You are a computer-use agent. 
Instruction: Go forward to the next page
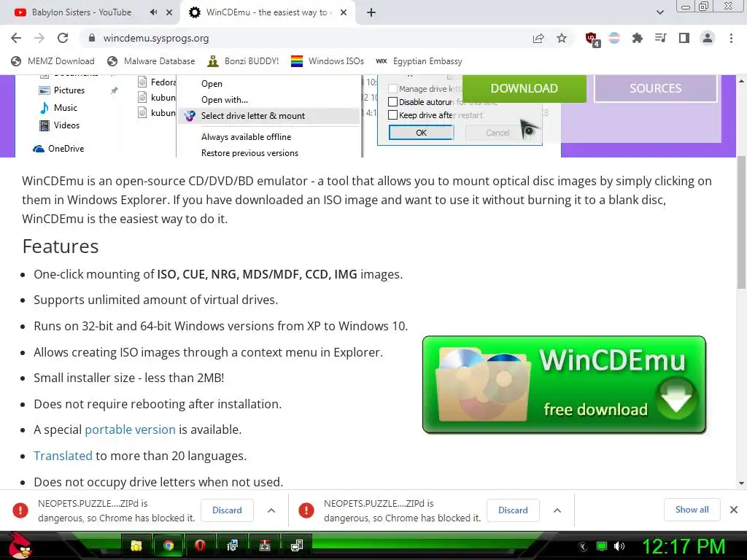pos(39,38)
